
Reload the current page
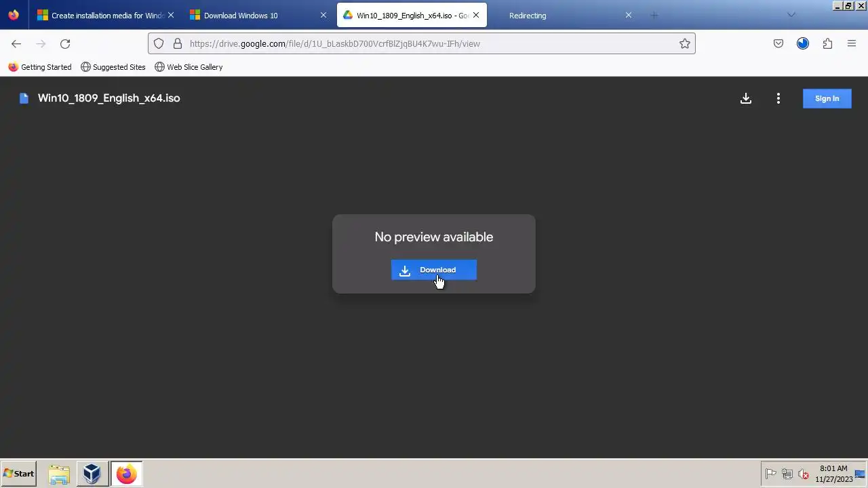65,43
